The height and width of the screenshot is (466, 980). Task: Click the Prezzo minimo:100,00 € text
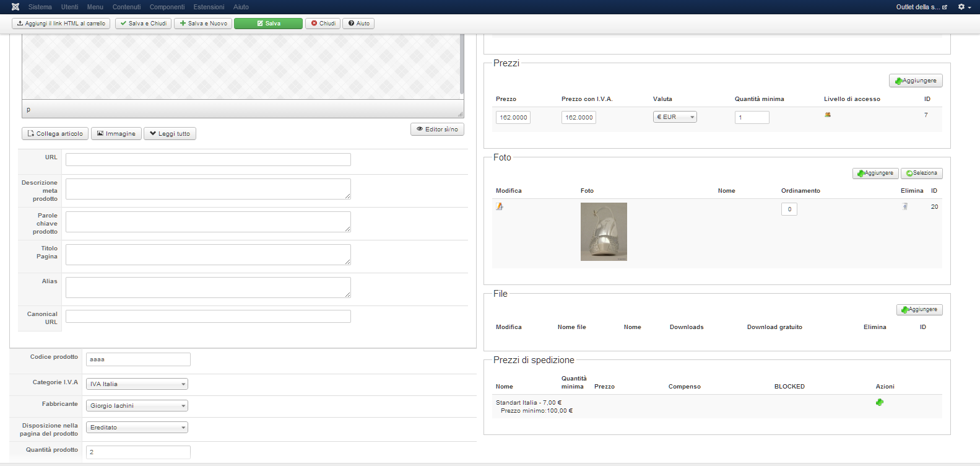coord(537,411)
